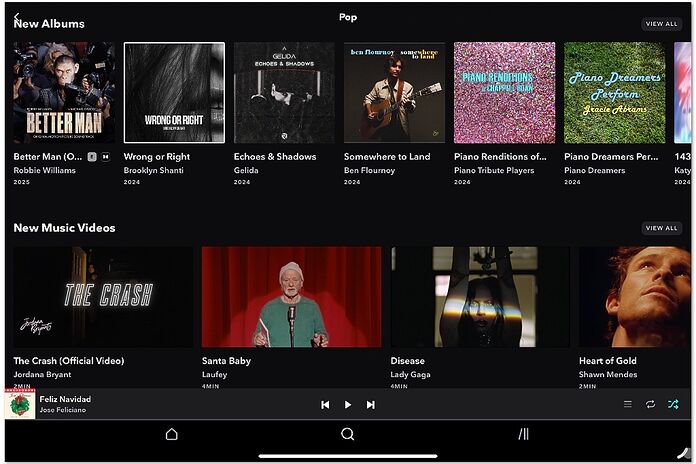Image resolution: width=696 pixels, height=464 pixels.
Task: Select the Disease video title
Action: pyautogui.click(x=407, y=361)
